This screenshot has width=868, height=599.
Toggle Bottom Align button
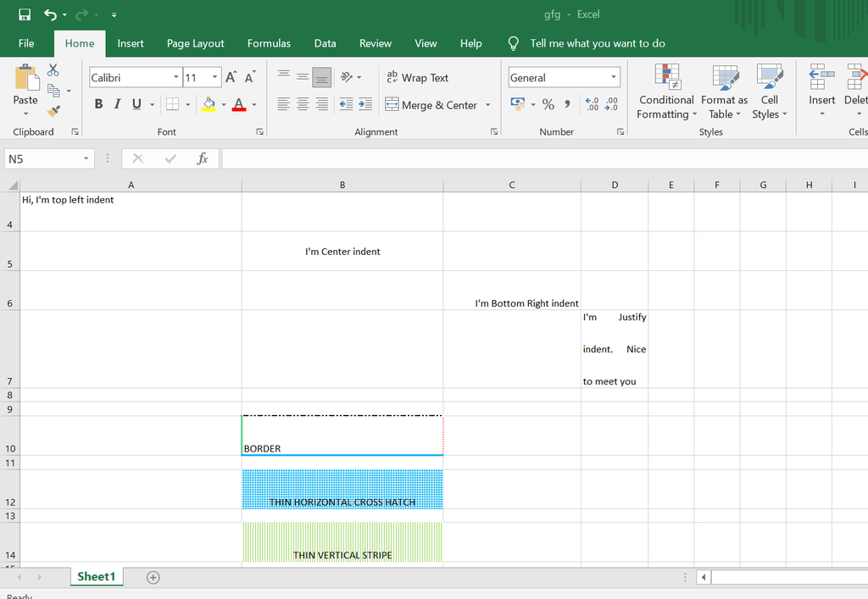[x=321, y=77]
